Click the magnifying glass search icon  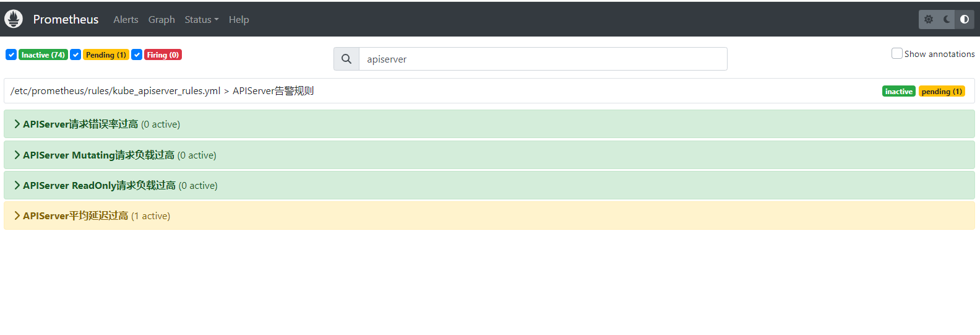(346, 59)
